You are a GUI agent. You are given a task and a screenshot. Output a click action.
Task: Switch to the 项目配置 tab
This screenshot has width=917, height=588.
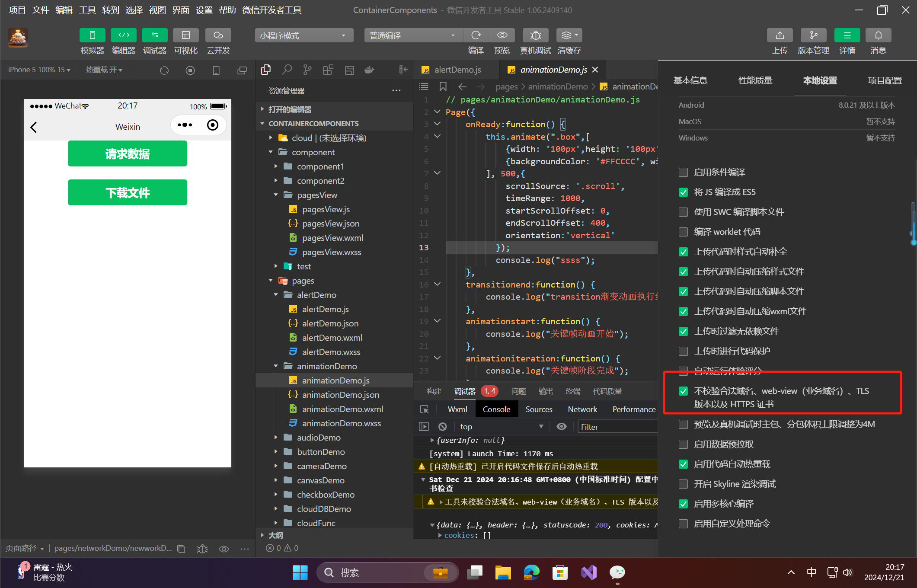(885, 80)
